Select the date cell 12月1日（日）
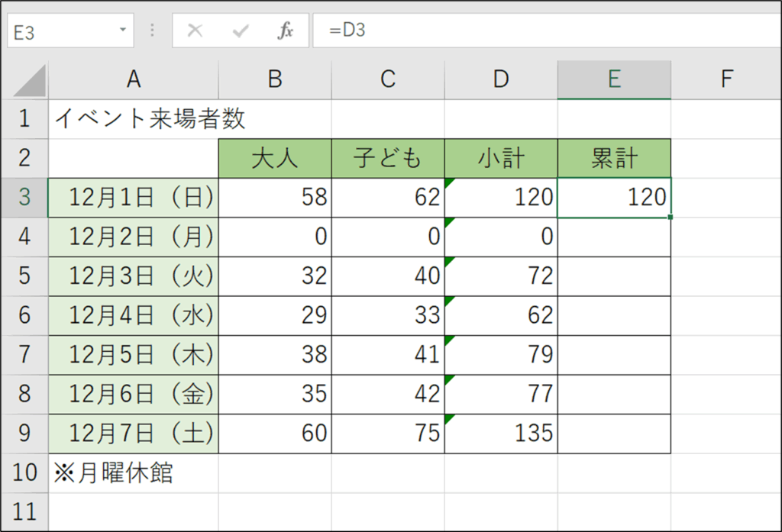Screen dimensions: 782x532 (134, 198)
